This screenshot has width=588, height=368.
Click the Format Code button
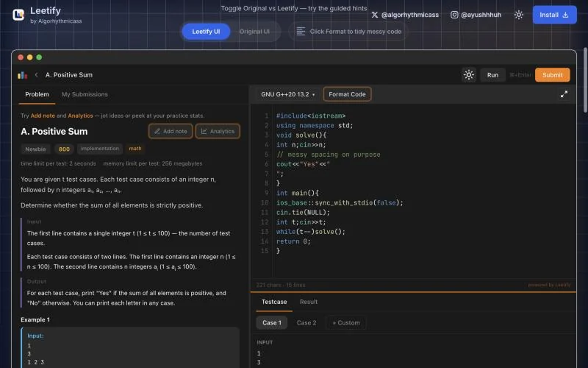(347, 94)
